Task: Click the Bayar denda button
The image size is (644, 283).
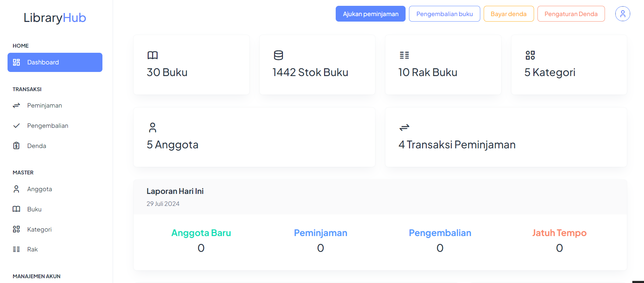Action: click(508, 14)
